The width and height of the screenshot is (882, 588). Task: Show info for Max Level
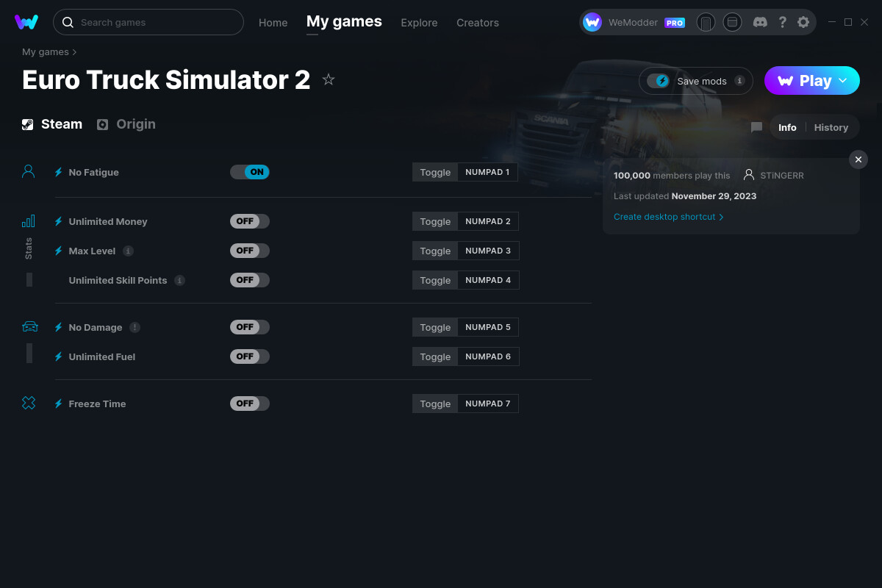tap(128, 251)
